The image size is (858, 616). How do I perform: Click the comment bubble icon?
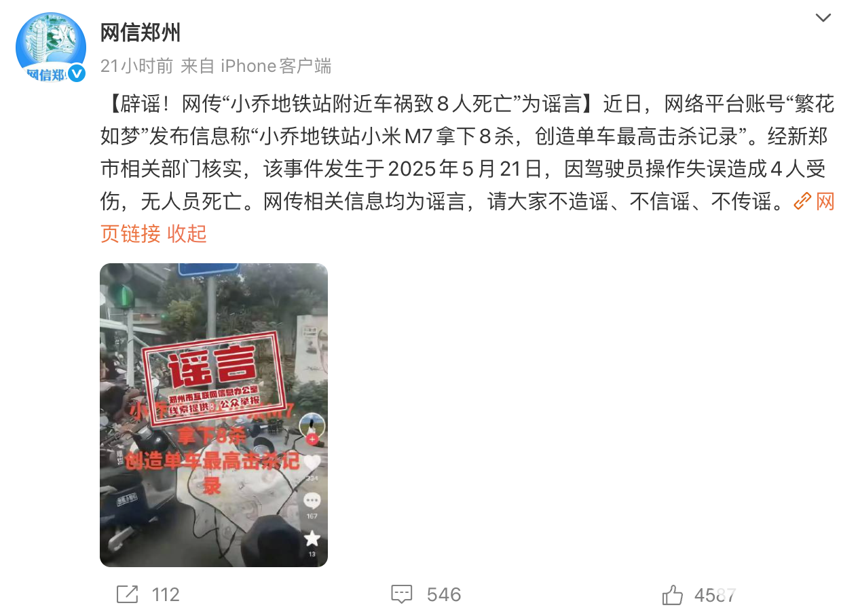coord(402,595)
